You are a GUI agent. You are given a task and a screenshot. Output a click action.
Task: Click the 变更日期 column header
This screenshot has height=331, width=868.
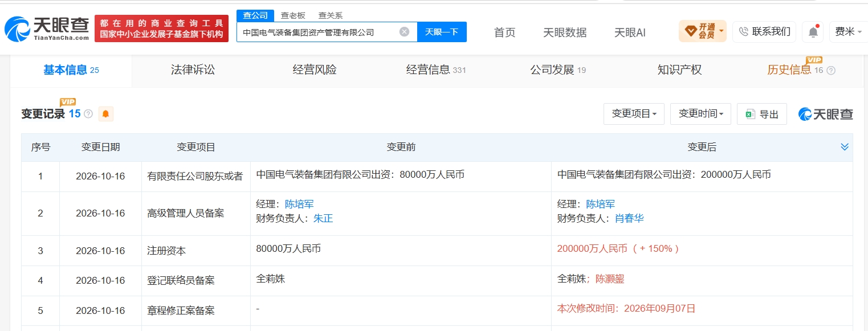pyautogui.click(x=101, y=147)
